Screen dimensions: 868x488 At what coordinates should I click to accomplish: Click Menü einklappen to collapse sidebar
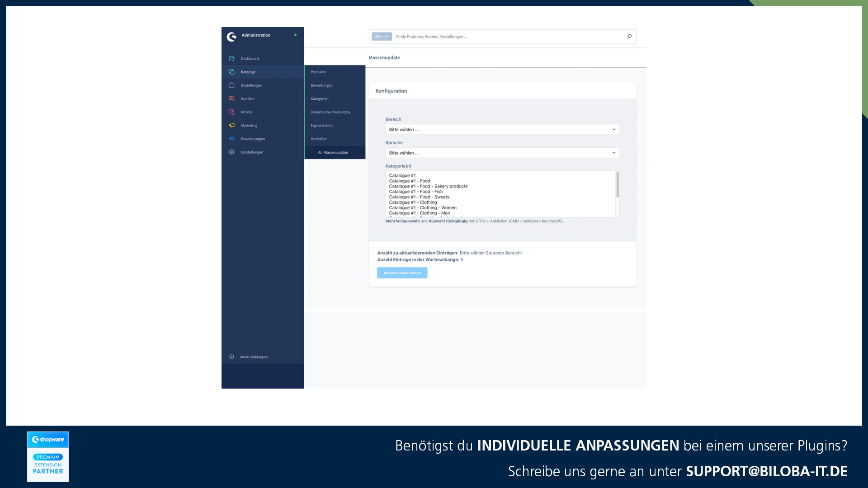[254, 357]
